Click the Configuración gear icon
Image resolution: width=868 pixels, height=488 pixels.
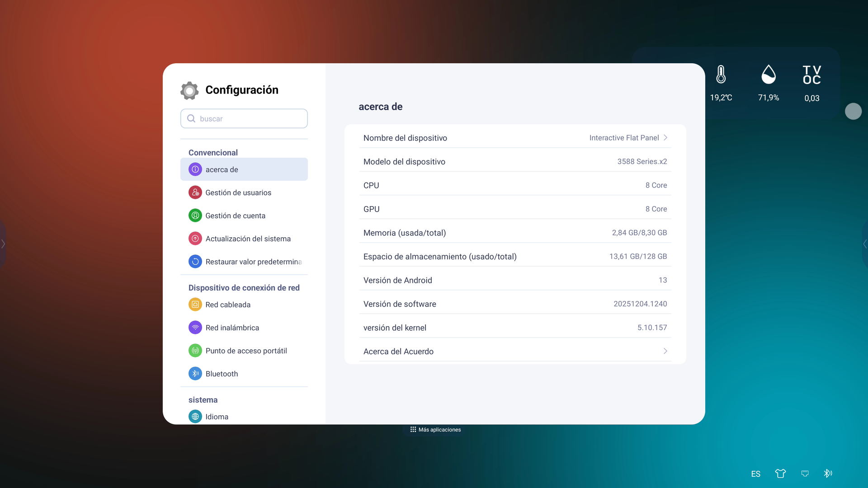(189, 90)
